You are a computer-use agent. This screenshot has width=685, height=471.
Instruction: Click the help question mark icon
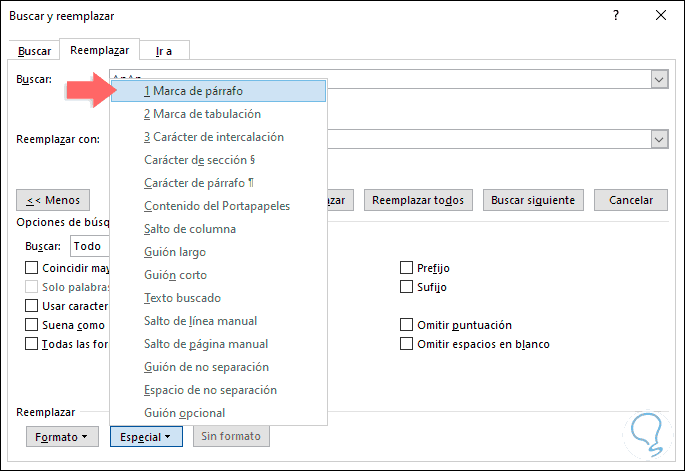(x=615, y=16)
